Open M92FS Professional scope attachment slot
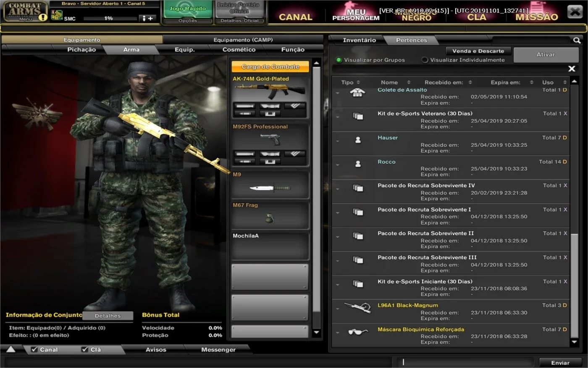 click(x=270, y=154)
